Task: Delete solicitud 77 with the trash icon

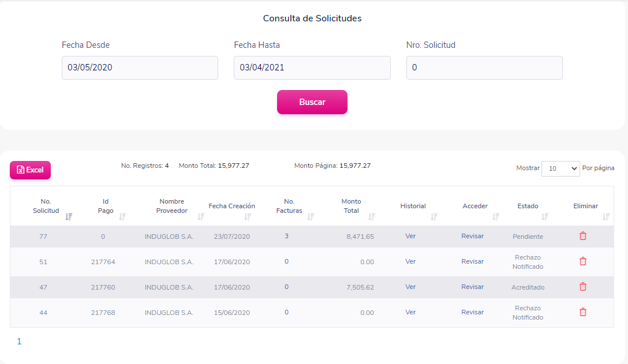Action: (x=583, y=236)
